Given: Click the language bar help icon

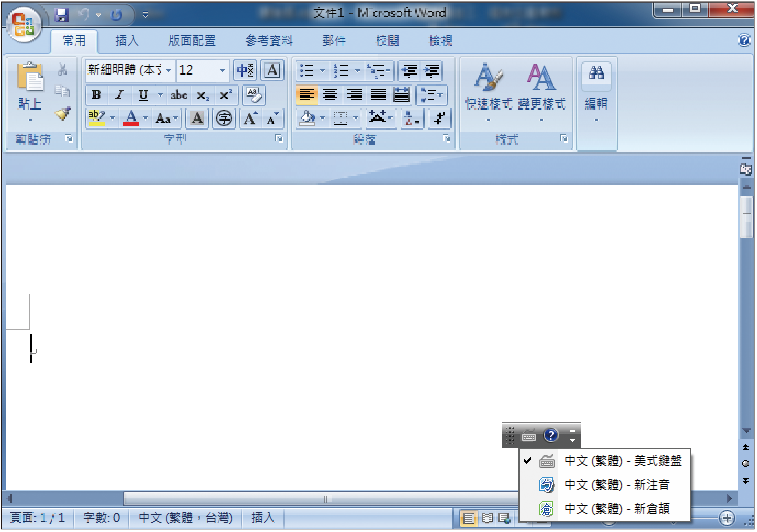Looking at the screenshot, I should [550, 435].
